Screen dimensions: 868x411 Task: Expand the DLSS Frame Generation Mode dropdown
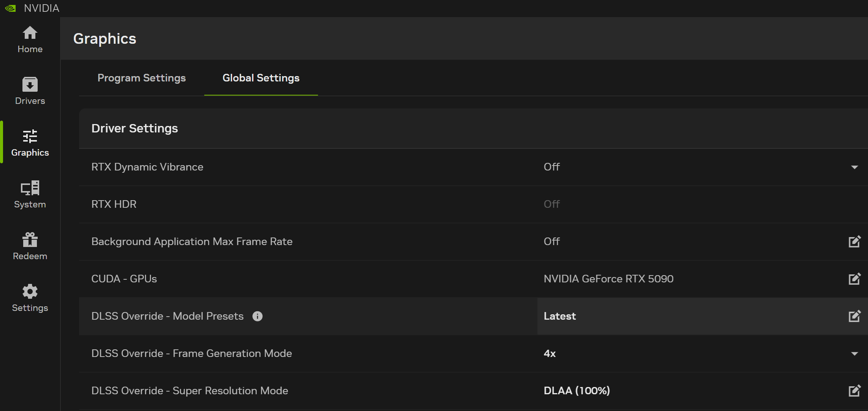click(x=854, y=354)
